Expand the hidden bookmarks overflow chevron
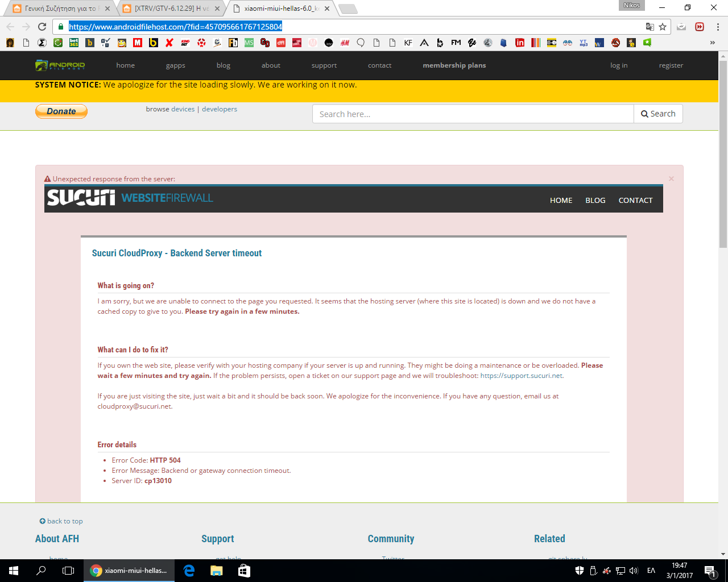 coord(712,43)
